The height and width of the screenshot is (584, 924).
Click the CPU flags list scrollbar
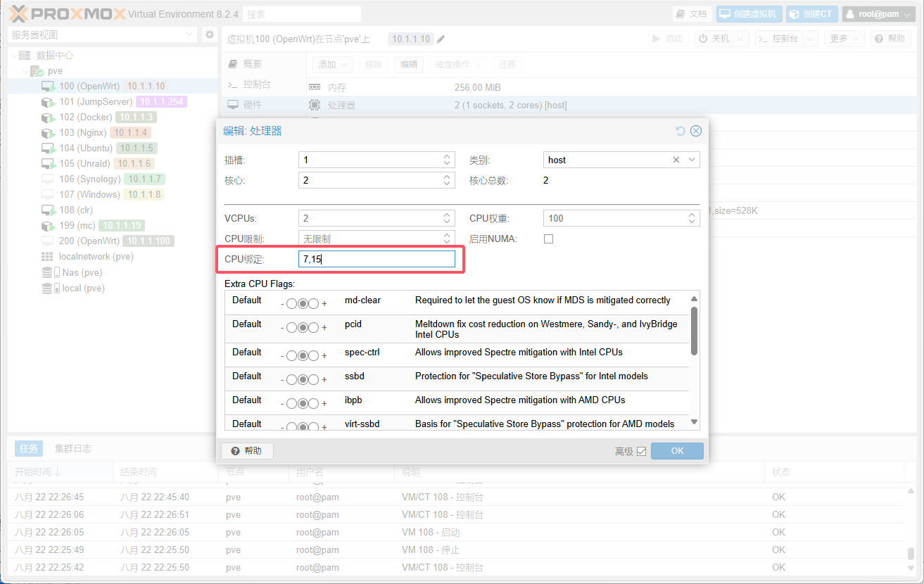pos(695,331)
